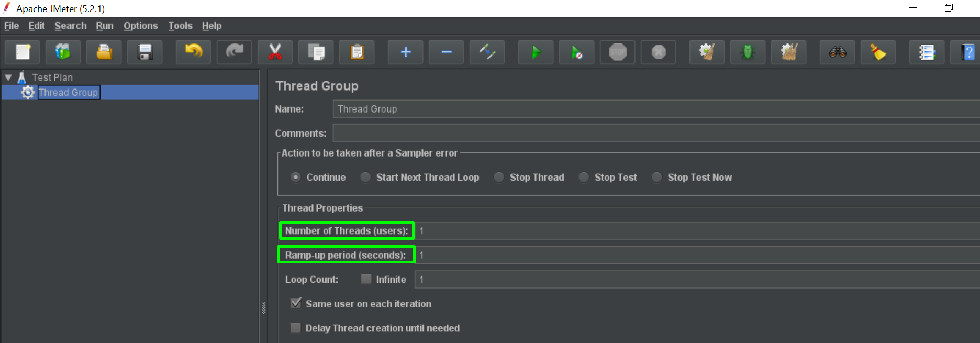The image size is (980, 343).
Task: Undo the last change with the Undo arrow
Action: (193, 52)
